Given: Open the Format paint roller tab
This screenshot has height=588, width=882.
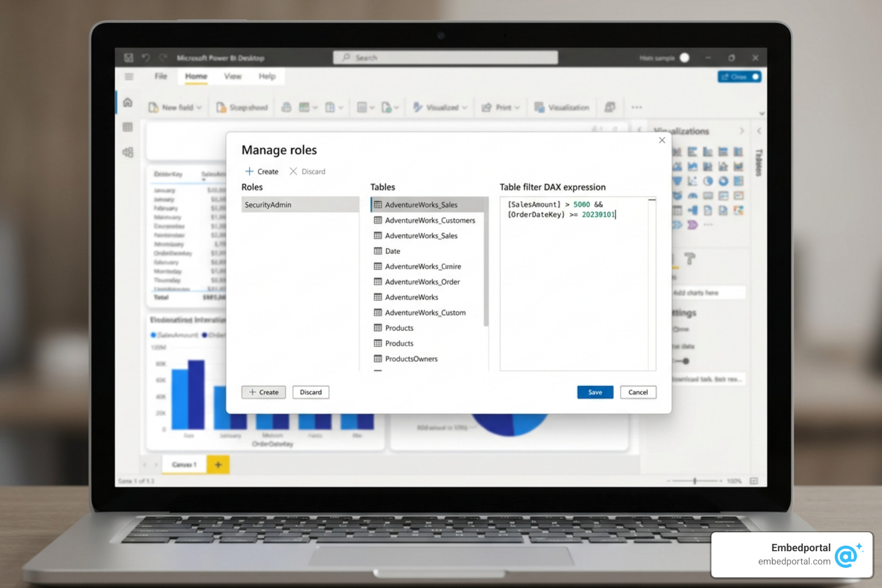Looking at the screenshot, I should (x=690, y=259).
